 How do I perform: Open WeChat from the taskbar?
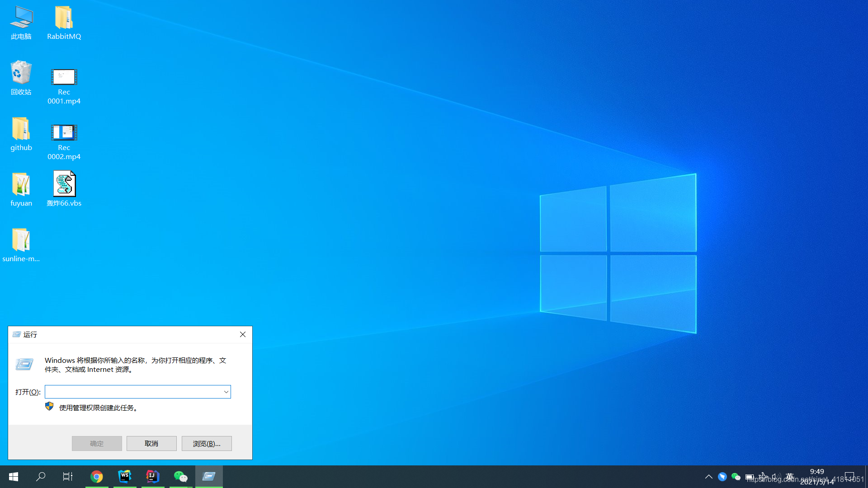click(180, 476)
